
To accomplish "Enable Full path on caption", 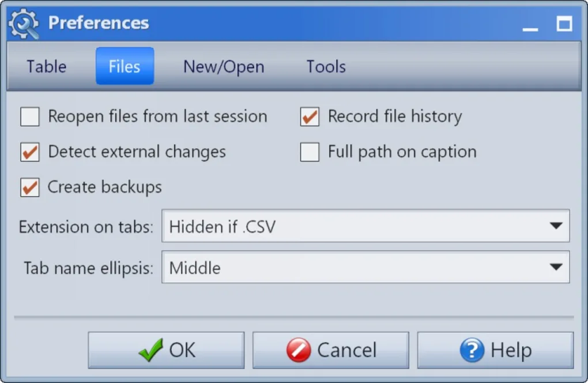I will pos(310,152).
